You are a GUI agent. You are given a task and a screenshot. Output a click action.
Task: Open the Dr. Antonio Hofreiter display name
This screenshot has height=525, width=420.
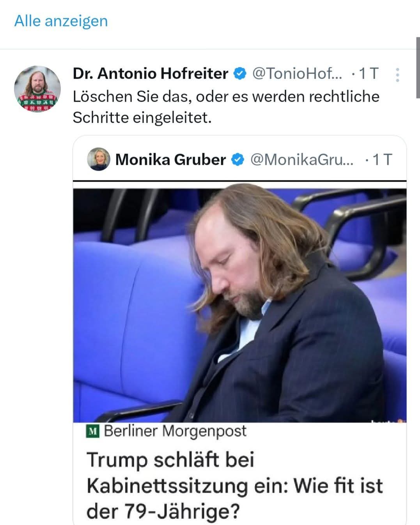click(x=150, y=74)
